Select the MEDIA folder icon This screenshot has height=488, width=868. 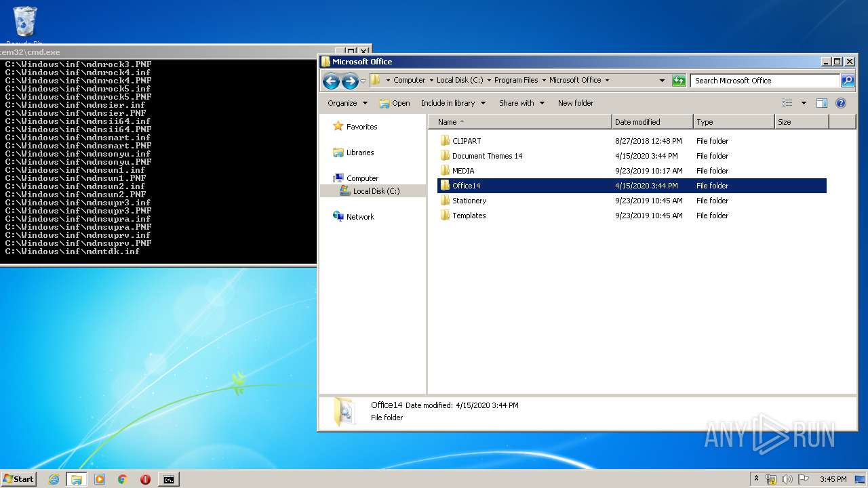(445, 171)
